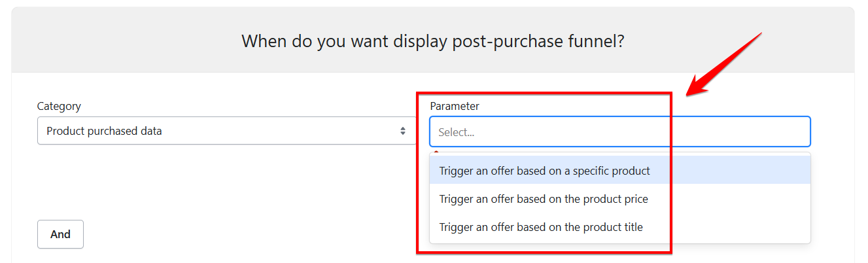The width and height of the screenshot is (868, 263).
Task: Click the "When do you want display post-purchase funnel?" heading
Action: 433,41
